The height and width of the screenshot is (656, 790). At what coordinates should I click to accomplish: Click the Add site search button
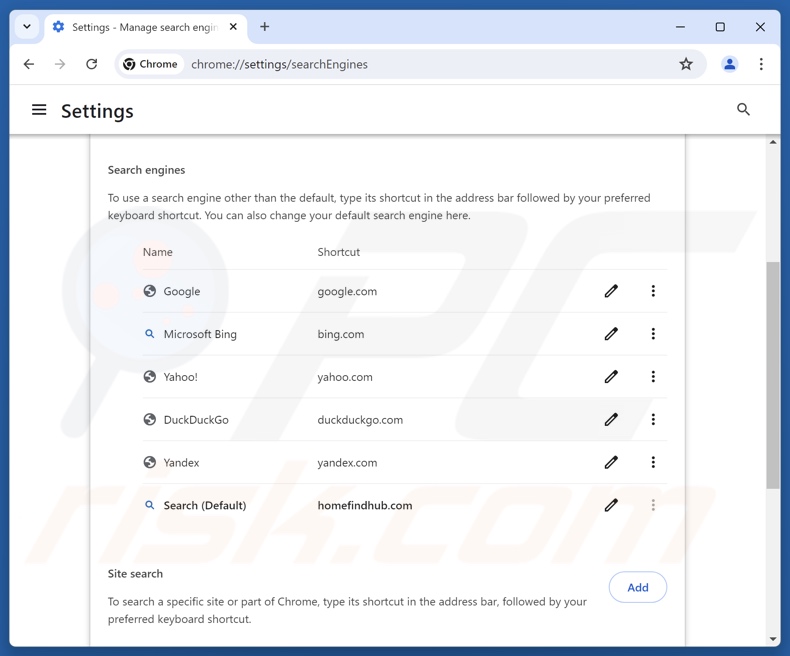click(637, 587)
